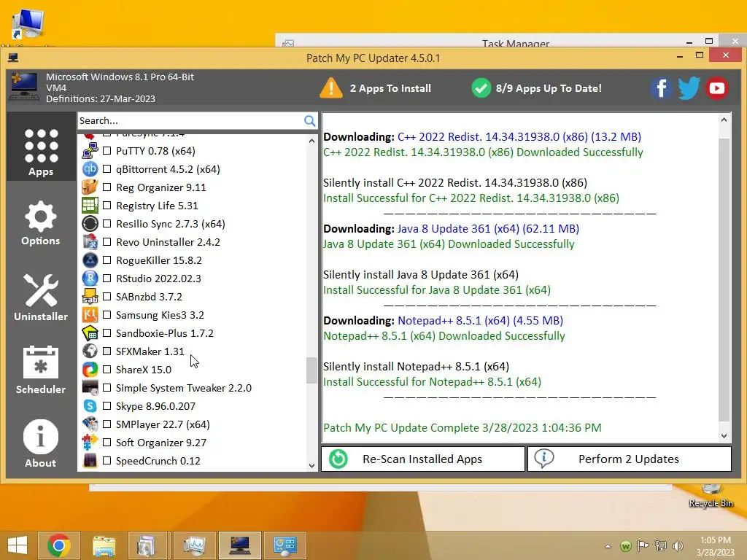Screen dimensions: 747x560
Task: Click '8/9 Apps Up To Date!' text
Action: point(549,88)
